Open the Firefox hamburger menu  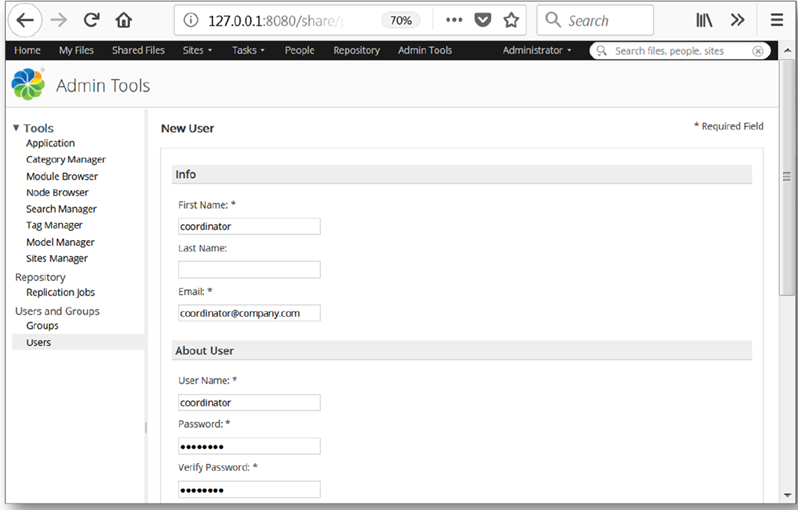tap(777, 20)
